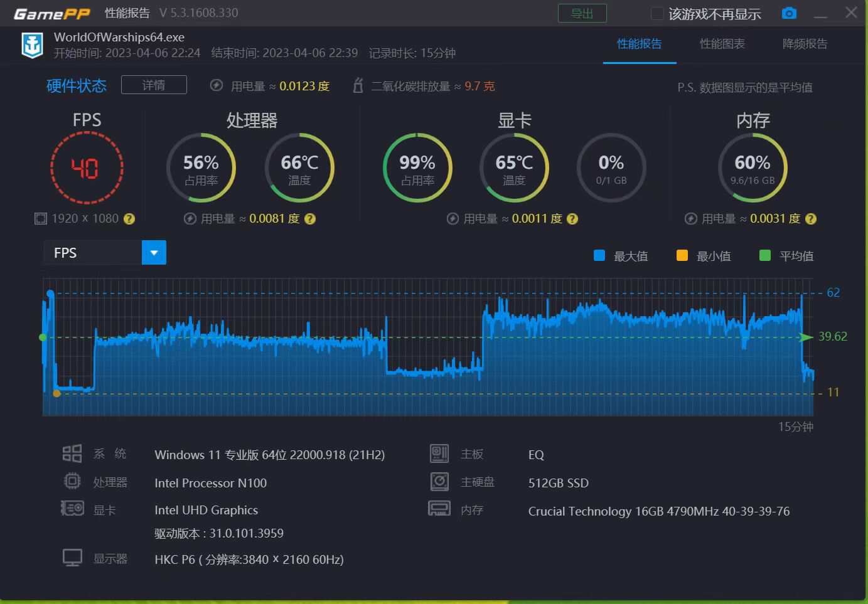Click the 导出 export button
This screenshot has width=868, height=604.
(582, 13)
